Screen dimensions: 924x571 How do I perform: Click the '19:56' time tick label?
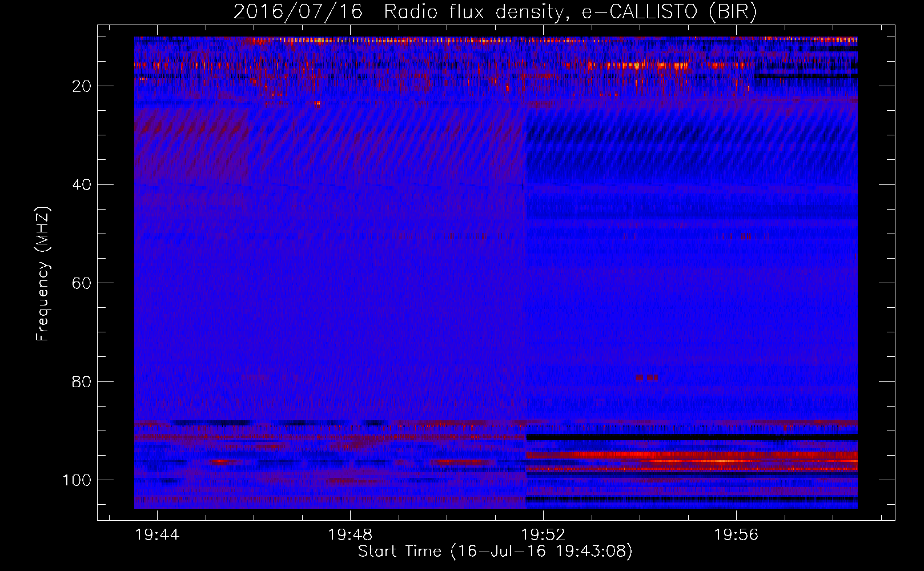(736, 535)
